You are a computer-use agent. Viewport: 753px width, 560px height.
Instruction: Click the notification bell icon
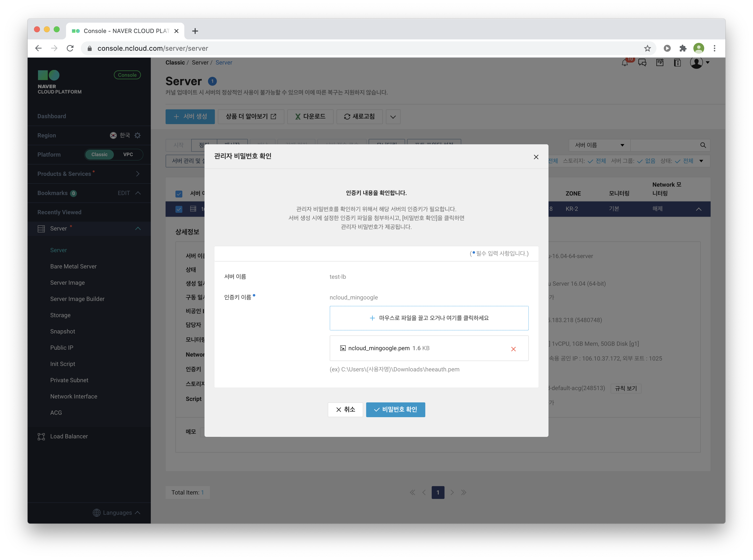click(624, 63)
